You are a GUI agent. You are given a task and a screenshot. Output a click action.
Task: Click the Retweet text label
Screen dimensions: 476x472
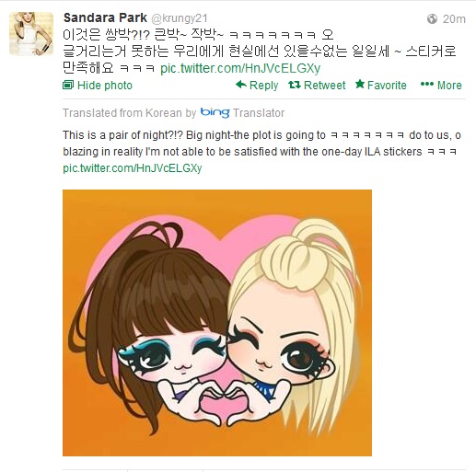324,85
